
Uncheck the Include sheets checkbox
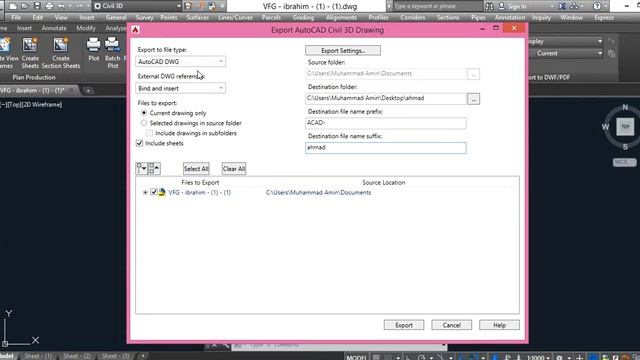point(140,143)
